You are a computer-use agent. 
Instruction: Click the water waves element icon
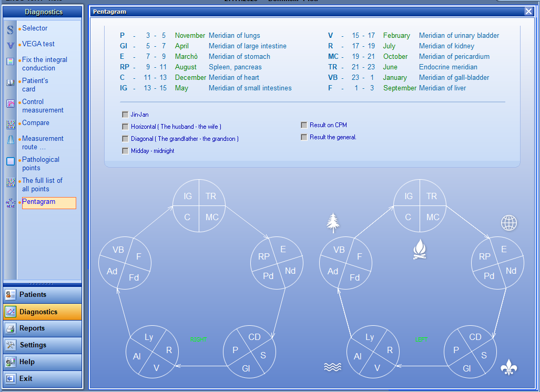click(333, 367)
